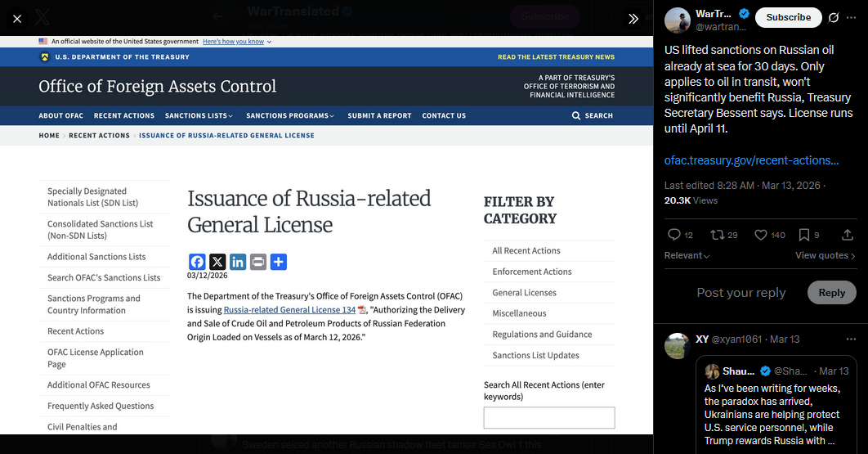This screenshot has width=868, height=454.
Task: Click the Treasury seal logo icon
Action: pyautogui.click(x=45, y=57)
